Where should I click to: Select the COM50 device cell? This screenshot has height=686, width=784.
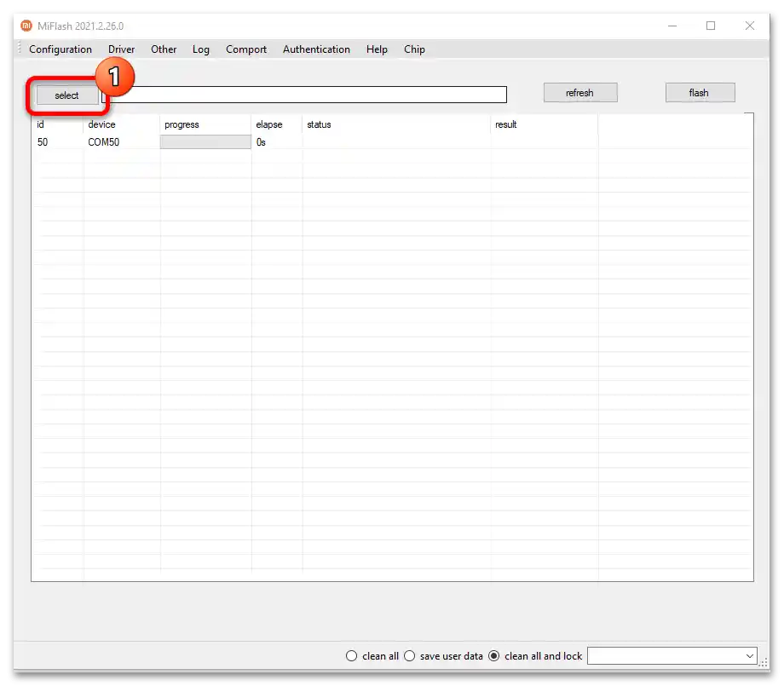pyautogui.click(x=103, y=142)
